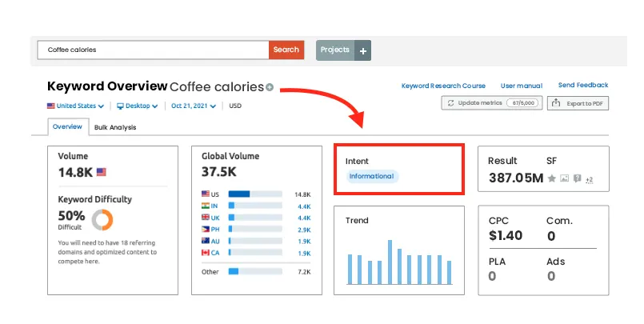Open the Keyword Research Course link

tap(443, 86)
